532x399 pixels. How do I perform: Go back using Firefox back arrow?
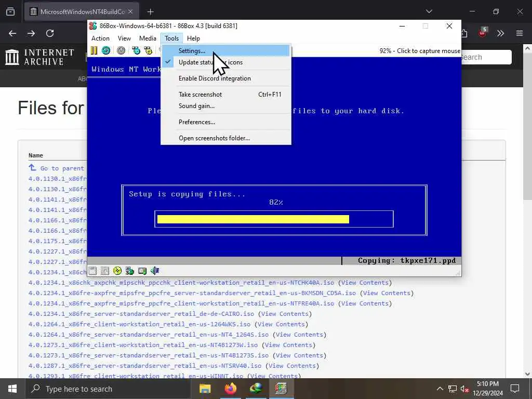(12, 33)
